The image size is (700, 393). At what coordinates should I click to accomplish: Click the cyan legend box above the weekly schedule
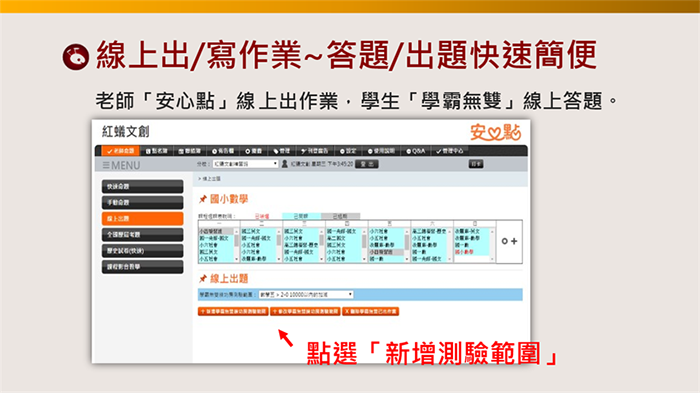tap(301, 216)
